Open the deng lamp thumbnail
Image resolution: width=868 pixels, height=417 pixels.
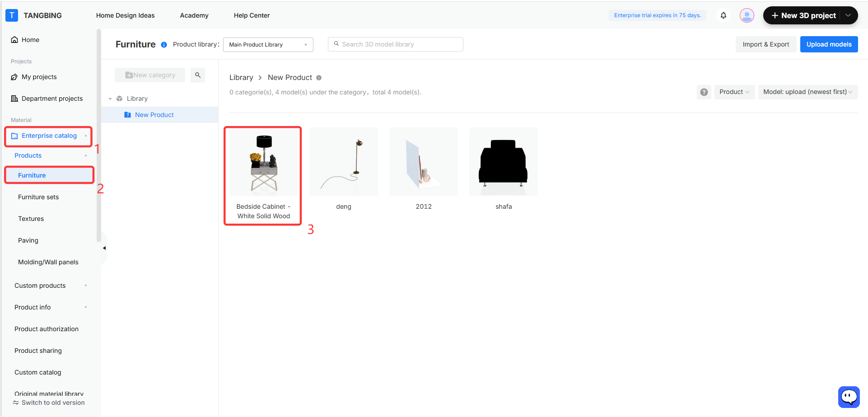344,162
